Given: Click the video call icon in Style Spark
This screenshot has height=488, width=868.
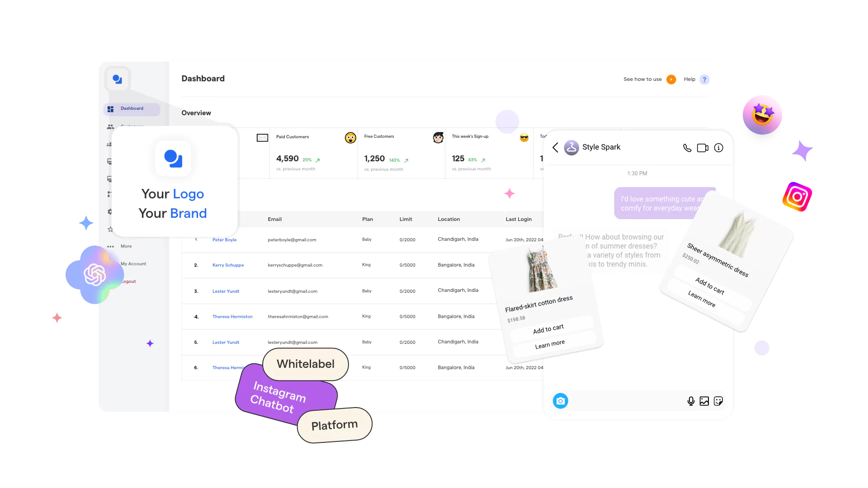Looking at the screenshot, I should (703, 148).
